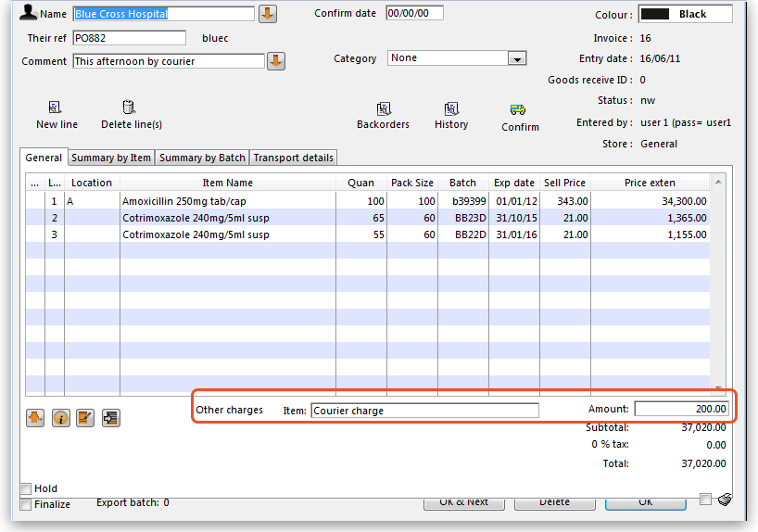Click the down arrow next to Name field
Image resolution: width=758 pixels, height=532 pixels.
[x=267, y=15]
